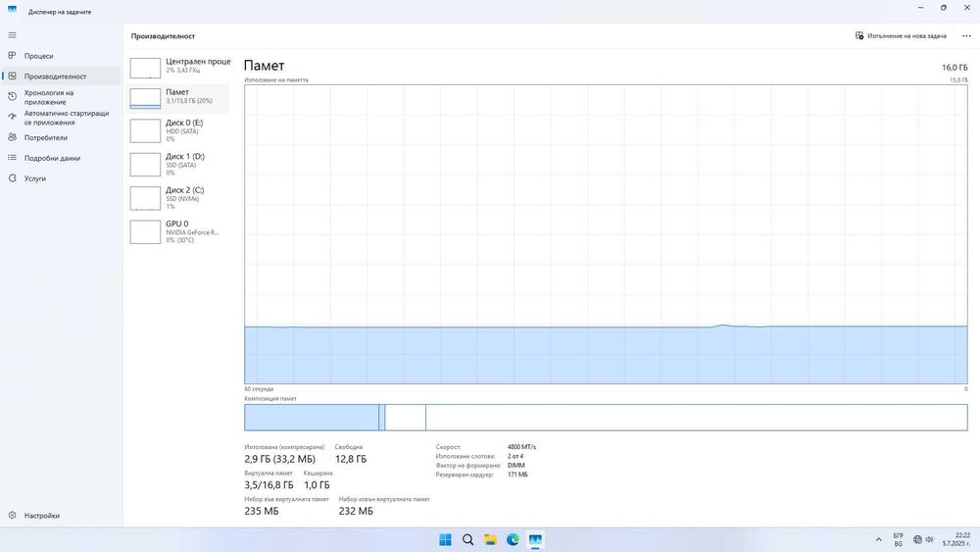This screenshot has width=980, height=552.
Task: Click the 16,0 ГБ total memory label
Action: (x=955, y=68)
